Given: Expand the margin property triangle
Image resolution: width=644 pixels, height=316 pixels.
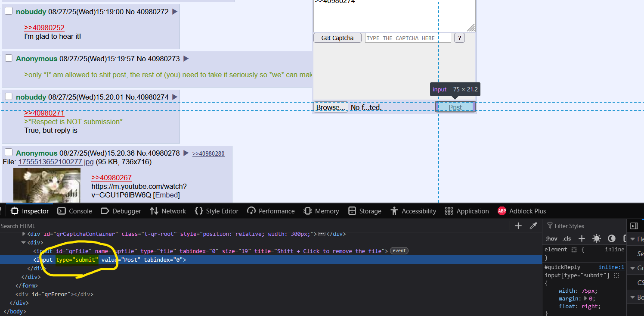Looking at the screenshot, I should [x=586, y=298].
